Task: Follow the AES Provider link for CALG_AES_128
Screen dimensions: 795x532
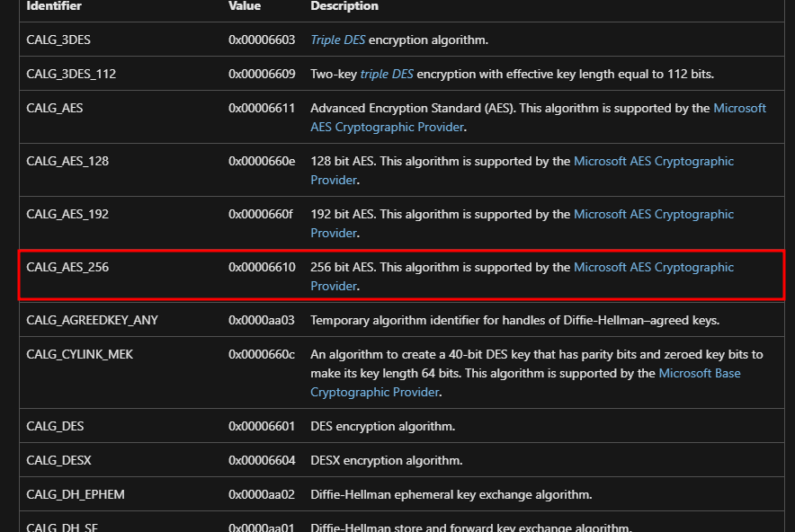Action: (654, 162)
